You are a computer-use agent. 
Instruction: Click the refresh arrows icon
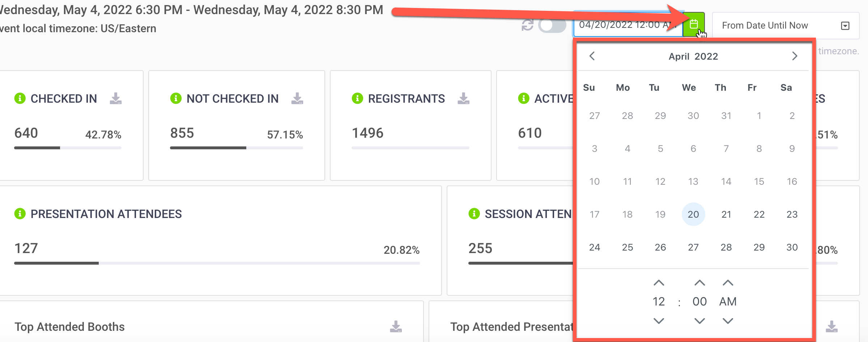tap(527, 25)
